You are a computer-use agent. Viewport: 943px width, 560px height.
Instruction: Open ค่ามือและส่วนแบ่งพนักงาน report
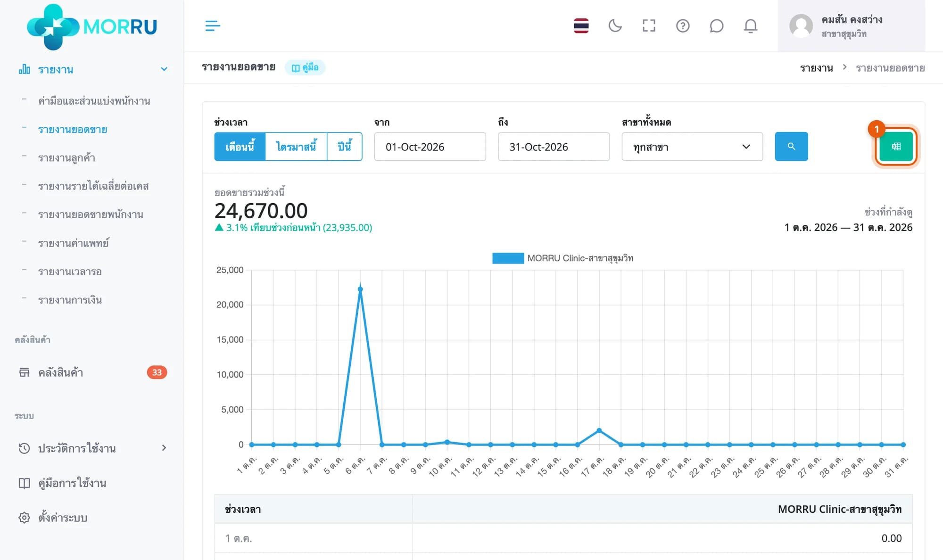coord(94,101)
